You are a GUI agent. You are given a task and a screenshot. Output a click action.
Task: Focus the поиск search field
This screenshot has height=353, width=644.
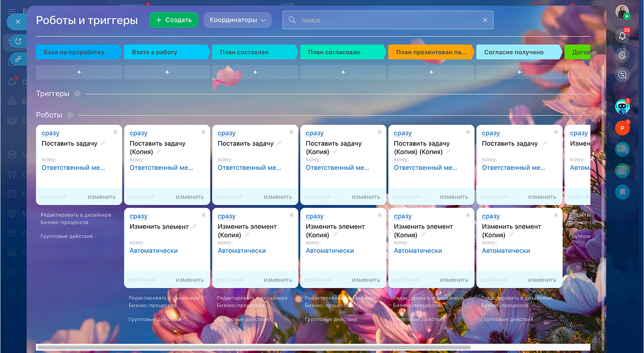point(388,20)
